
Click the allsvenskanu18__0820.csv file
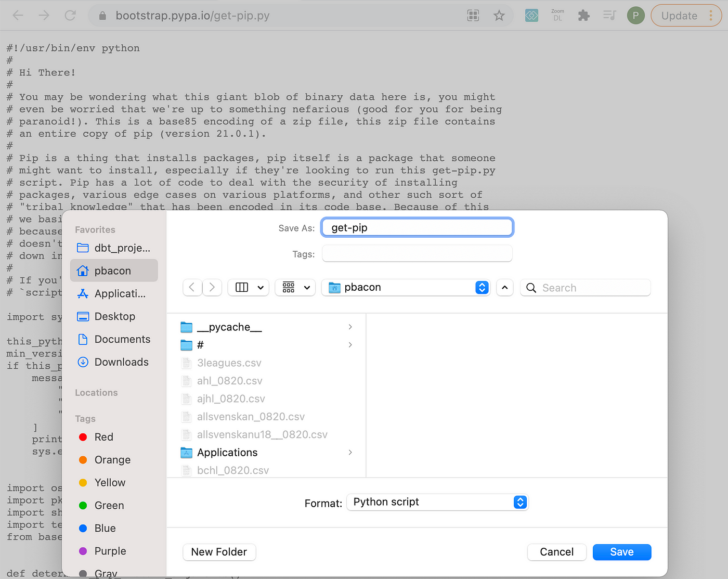(x=262, y=434)
